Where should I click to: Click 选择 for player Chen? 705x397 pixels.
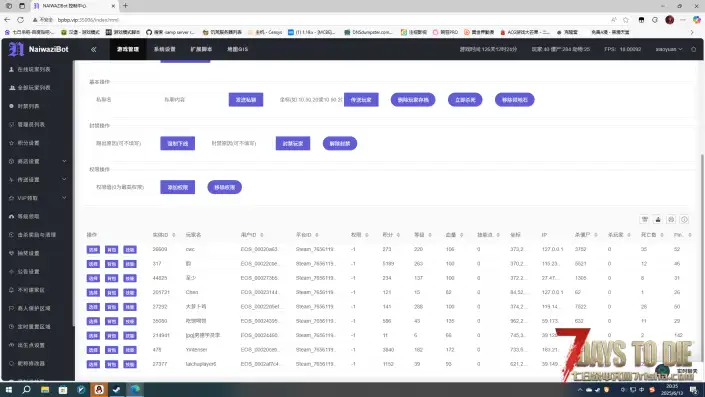(x=93, y=293)
